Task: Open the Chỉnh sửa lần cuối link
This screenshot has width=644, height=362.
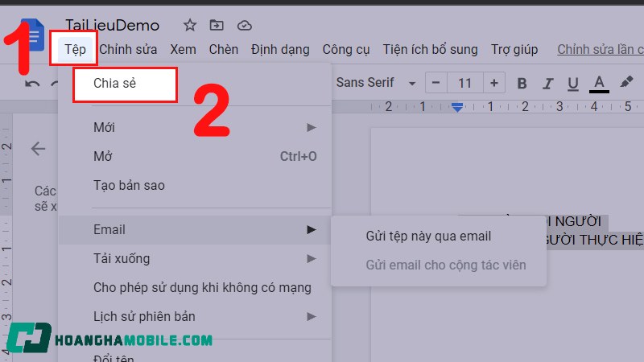Action: [x=601, y=49]
